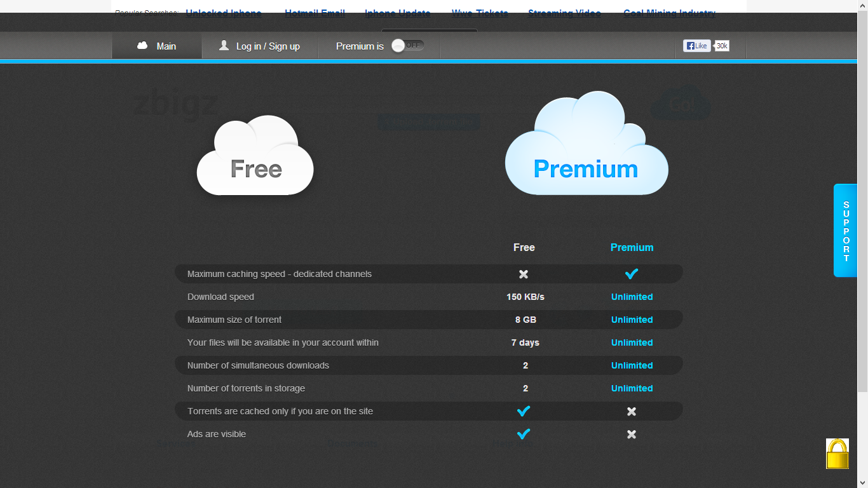The width and height of the screenshot is (868, 488).
Task: Open the Iphone Update popular search link
Action: click(398, 13)
